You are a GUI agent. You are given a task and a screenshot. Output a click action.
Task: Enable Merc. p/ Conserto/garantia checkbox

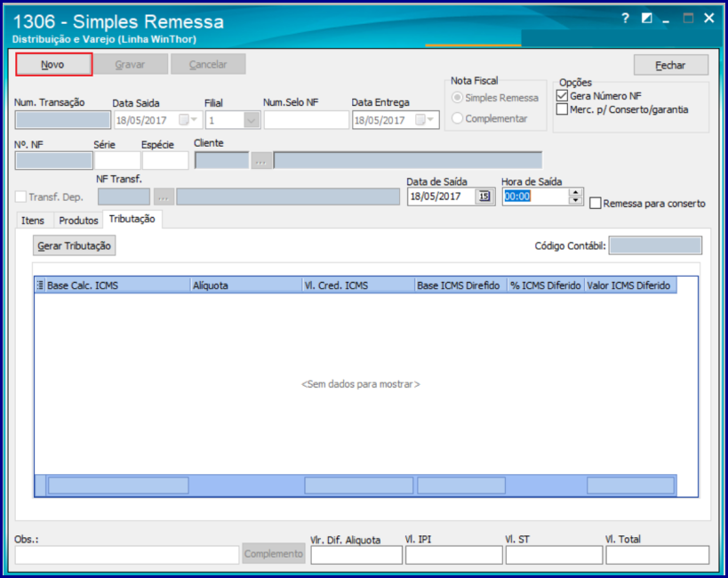pyautogui.click(x=562, y=109)
